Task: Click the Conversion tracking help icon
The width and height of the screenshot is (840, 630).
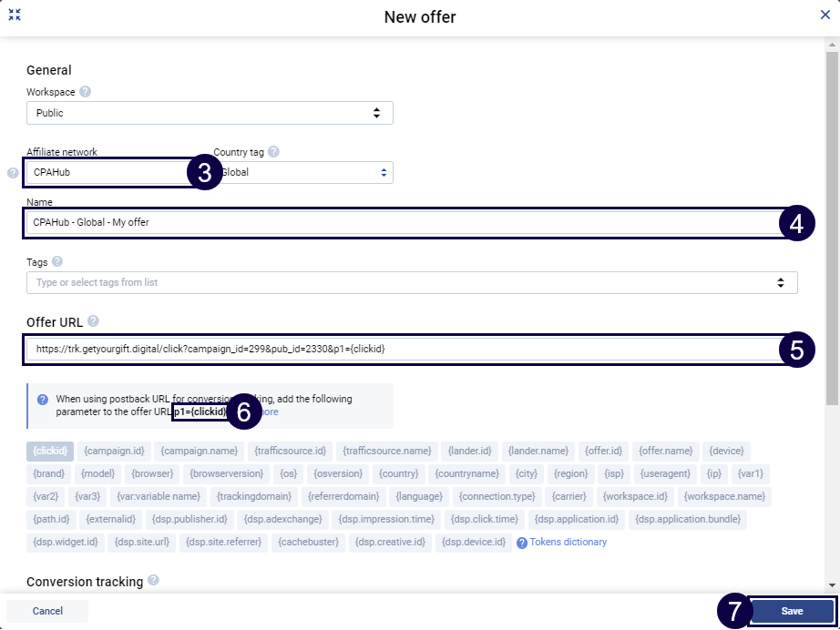Action: [x=153, y=580]
